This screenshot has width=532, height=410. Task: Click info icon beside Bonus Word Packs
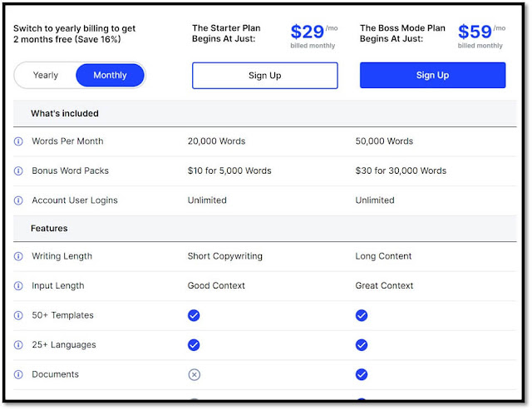pyautogui.click(x=18, y=170)
